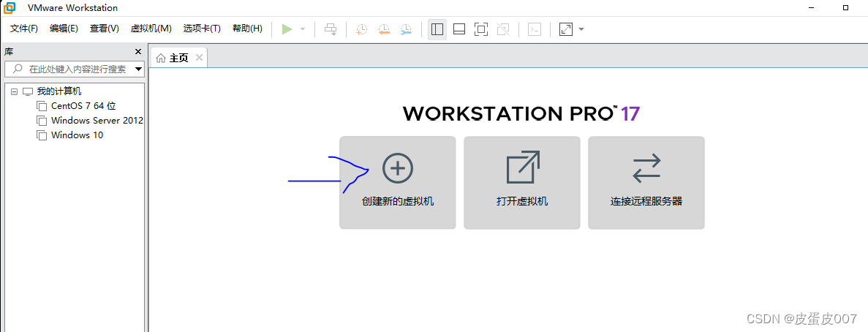The height and width of the screenshot is (332, 868).
Task: Open the power options dropdown arrow next to play
Action: click(x=303, y=29)
